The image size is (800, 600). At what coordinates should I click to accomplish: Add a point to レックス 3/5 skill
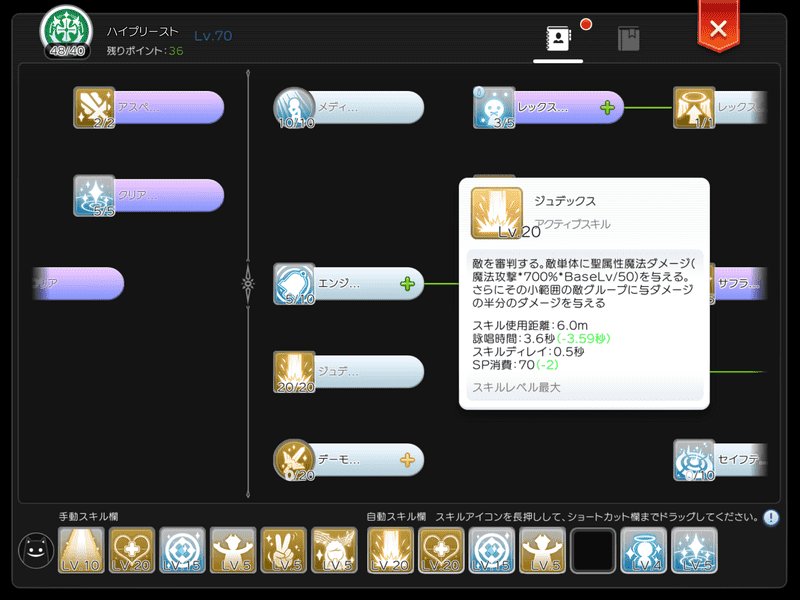607,108
